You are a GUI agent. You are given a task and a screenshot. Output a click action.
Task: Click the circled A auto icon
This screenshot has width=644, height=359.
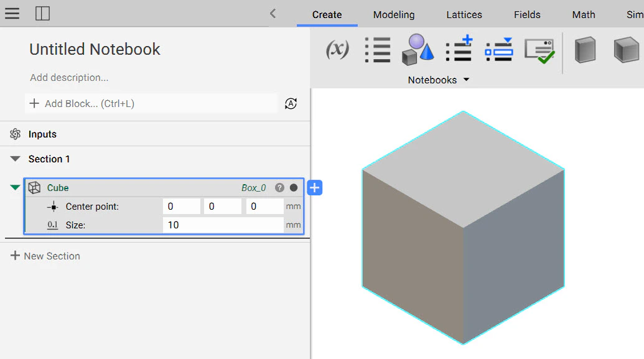click(x=291, y=103)
